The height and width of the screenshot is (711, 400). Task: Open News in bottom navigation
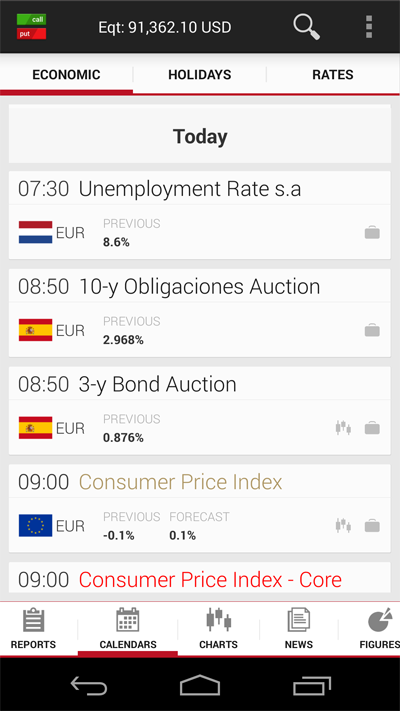pyautogui.click(x=299, y=629)
